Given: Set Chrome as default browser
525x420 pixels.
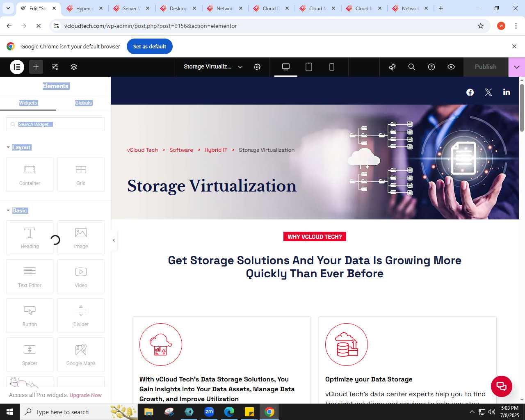Looking at the screenshot, I should point(150,46).
